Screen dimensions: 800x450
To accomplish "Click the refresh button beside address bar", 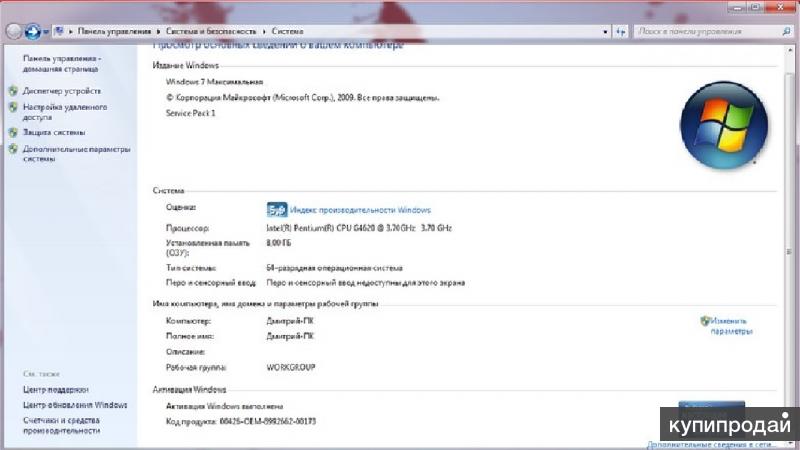I will coord(620,32).
